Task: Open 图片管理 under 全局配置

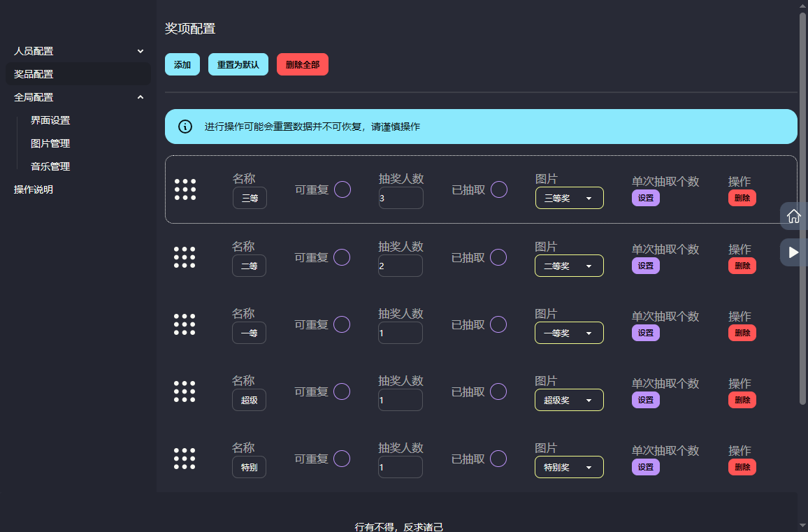Action: point(50,143)
